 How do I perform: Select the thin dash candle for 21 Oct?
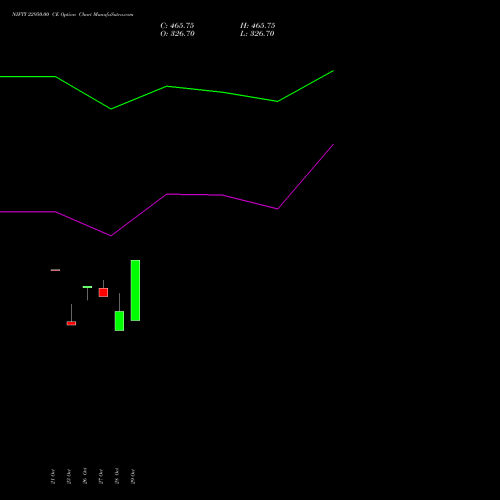coord(55,270)
